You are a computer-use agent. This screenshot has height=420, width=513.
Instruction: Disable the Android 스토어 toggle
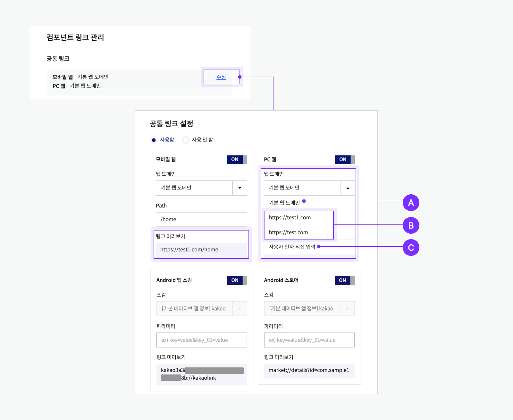pos(344,280)
